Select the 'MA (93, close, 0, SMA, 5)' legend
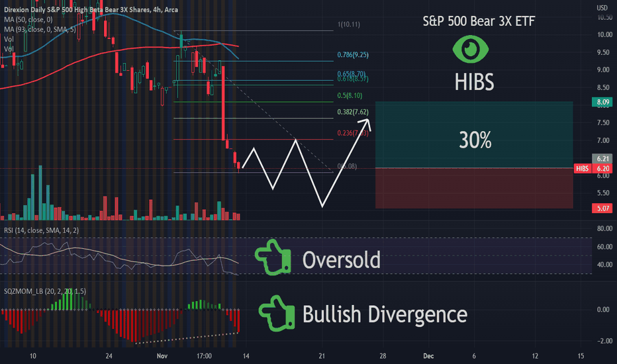 click(x=40, y=29)
